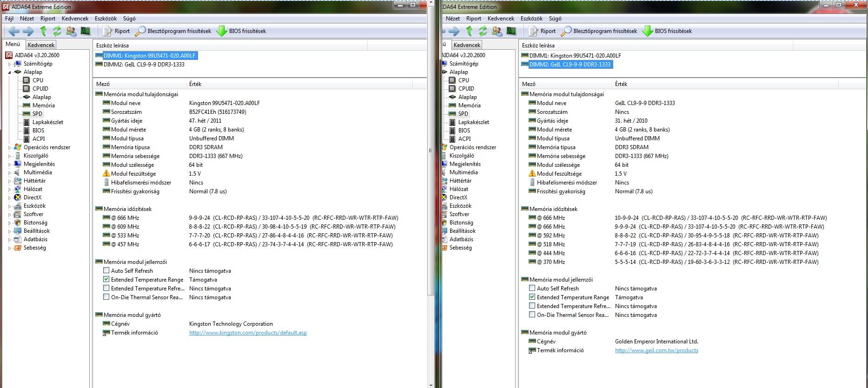
Task: Select DirectX item in right window tree
Action: [458, 197]
